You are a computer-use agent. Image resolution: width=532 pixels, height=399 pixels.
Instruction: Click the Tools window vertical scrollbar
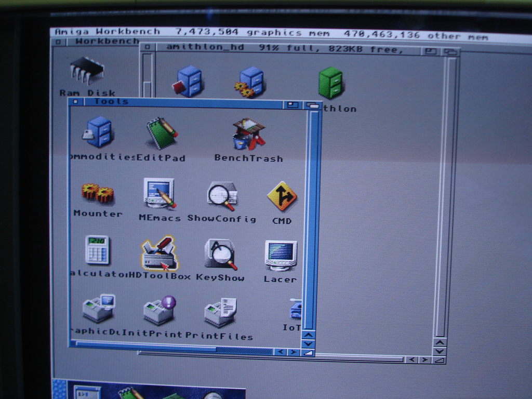(311, 220)
